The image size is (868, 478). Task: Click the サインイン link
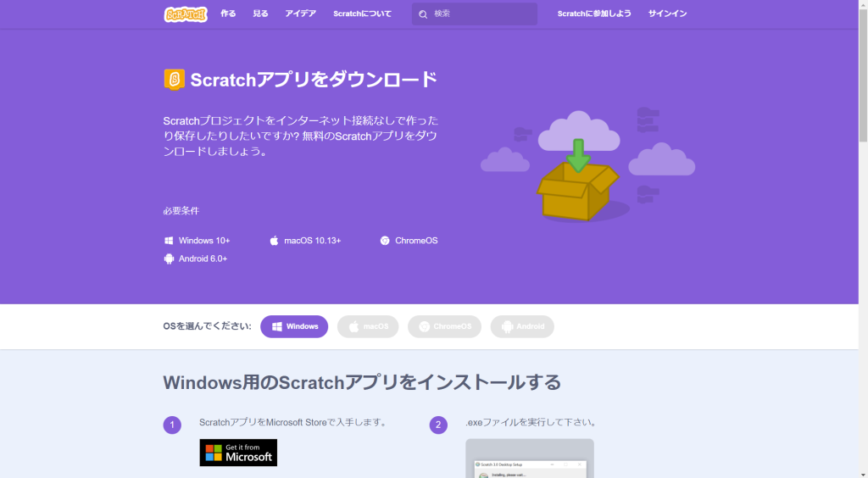pyautogui.click(x=667, y=14)
